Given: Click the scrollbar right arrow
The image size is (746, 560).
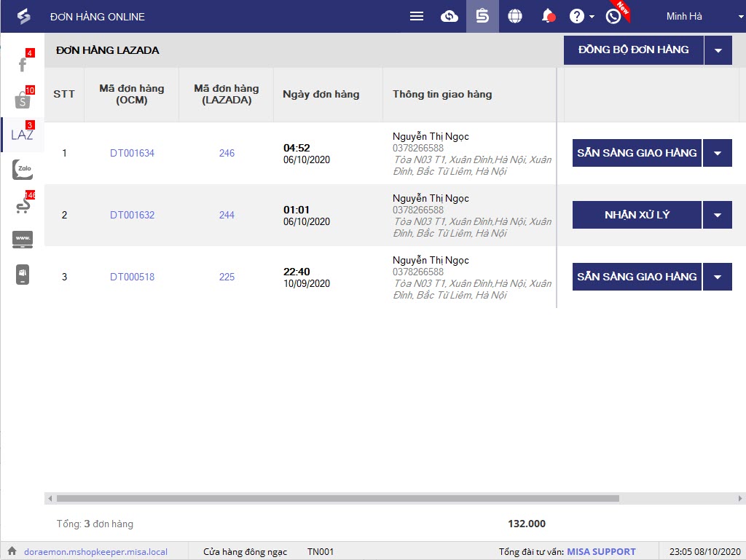Looking at the screenshot, I should (x=740, y=498).
